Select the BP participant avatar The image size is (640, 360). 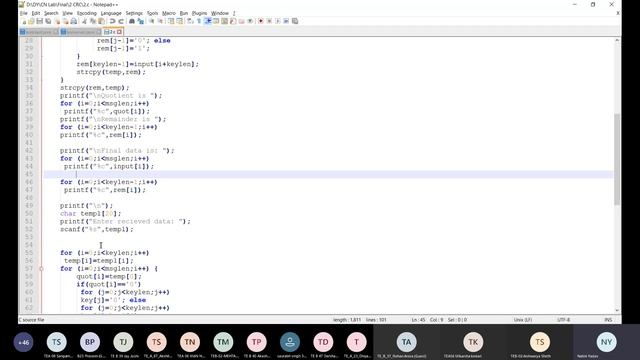[90, 342]
